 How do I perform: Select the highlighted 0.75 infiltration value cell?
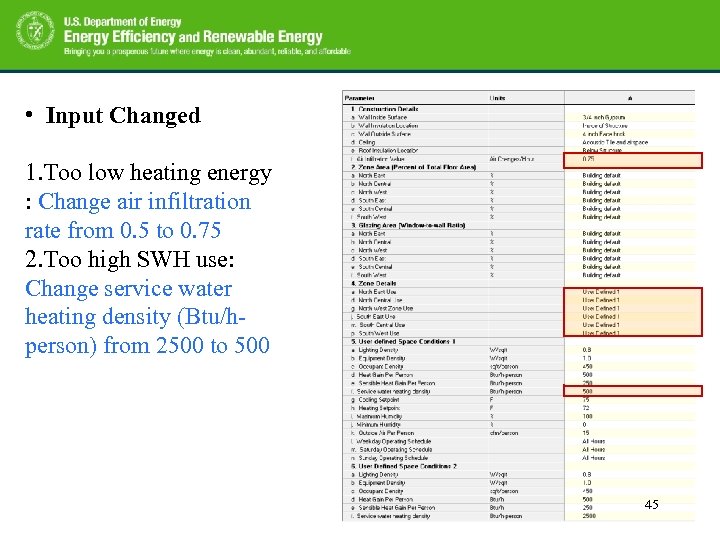coord(633,160)
